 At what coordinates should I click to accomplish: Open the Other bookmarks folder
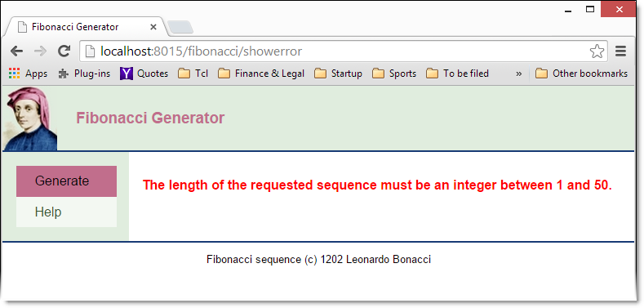(582, 74)
